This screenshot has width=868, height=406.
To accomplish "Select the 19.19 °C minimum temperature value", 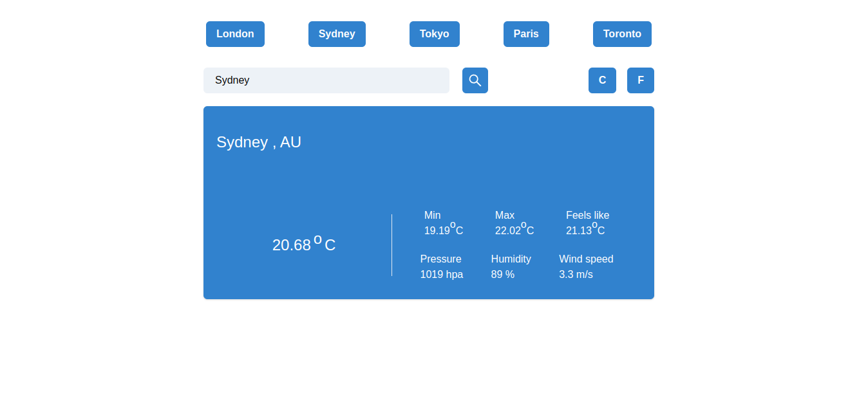I will [443, 230].
